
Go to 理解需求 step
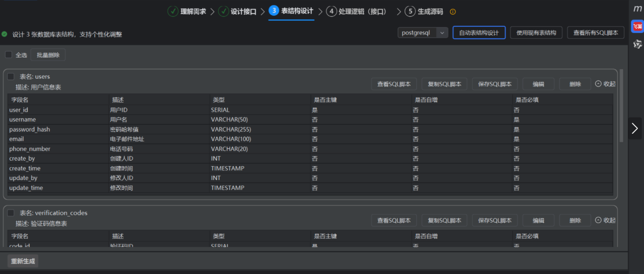tap(194, 12)
